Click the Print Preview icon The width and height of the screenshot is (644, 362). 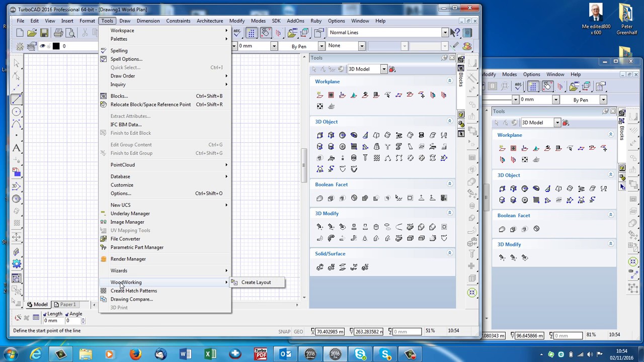[70, 33]
